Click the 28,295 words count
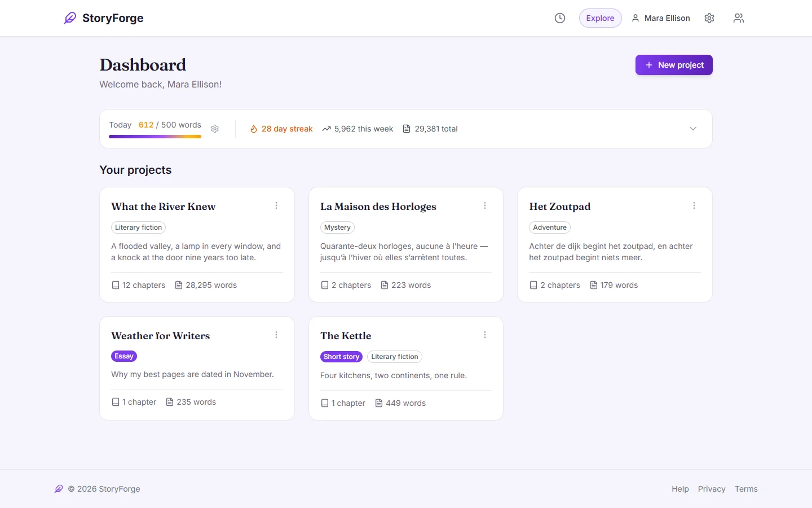Screen dimensions: 812x508 [x=211, y=285]
